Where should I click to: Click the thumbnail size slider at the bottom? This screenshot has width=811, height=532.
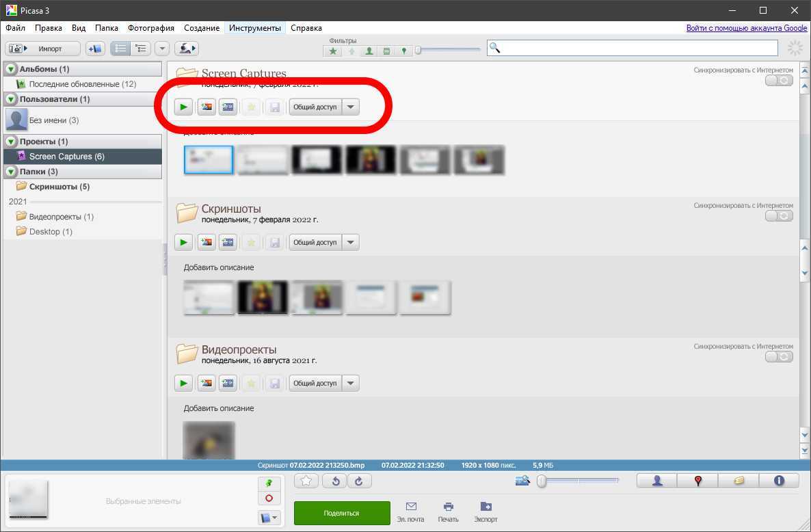point(578,481)
